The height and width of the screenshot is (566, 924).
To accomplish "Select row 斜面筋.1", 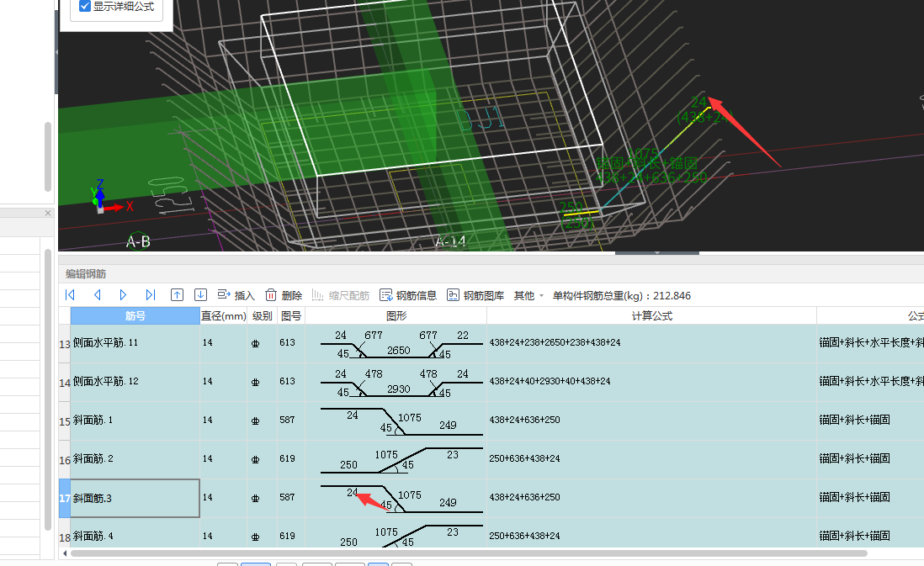I will (135, 421).
